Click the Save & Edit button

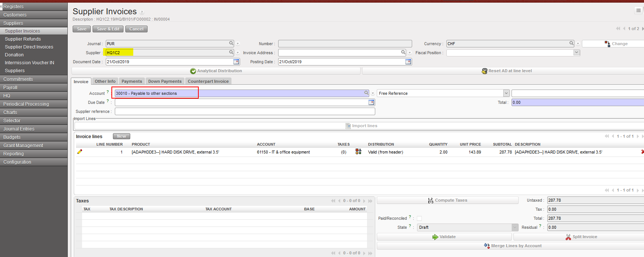point(108,29)
